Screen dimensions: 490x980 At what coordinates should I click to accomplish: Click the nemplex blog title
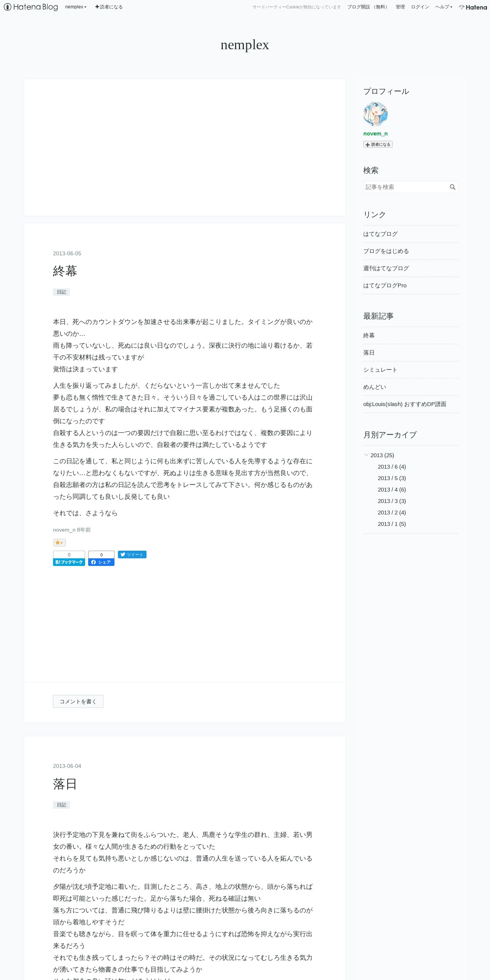tap(245, 45)
